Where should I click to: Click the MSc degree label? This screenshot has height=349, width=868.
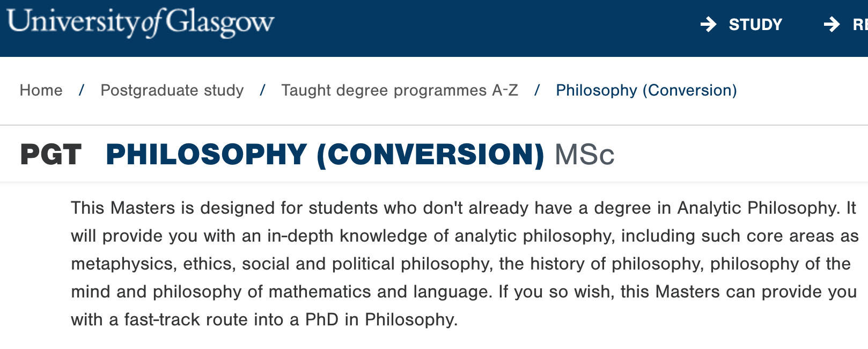pos(584,155)
